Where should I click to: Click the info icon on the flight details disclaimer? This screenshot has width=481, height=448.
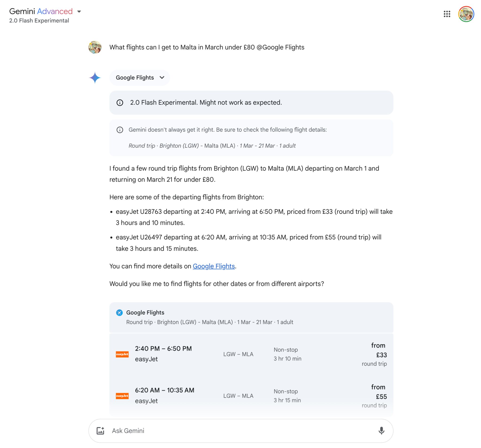point(120,130)
